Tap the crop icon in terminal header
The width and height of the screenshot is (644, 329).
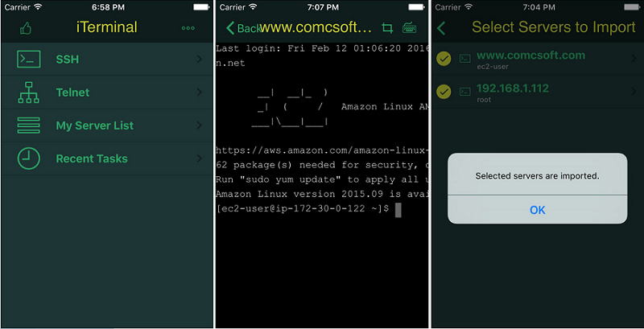pos(387,28)
